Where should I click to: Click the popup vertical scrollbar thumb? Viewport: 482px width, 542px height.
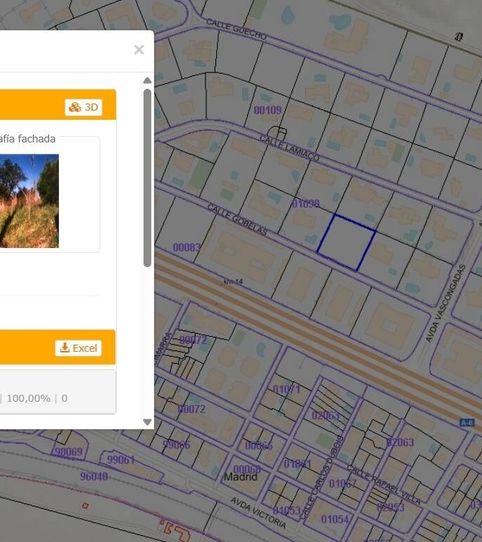tap(147, 178)
